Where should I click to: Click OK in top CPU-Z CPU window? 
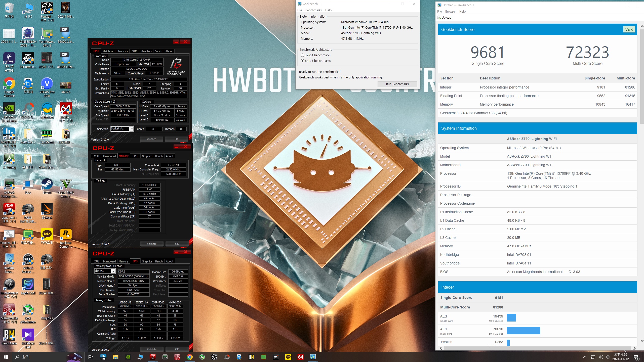pyautogui.click(x=176, y=139)
